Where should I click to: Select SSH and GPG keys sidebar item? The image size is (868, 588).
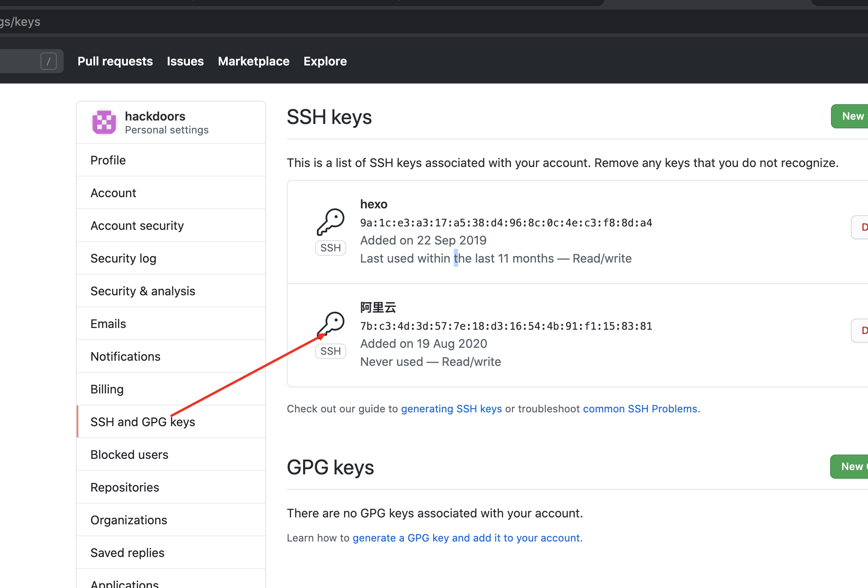click(x=143, y=422)
